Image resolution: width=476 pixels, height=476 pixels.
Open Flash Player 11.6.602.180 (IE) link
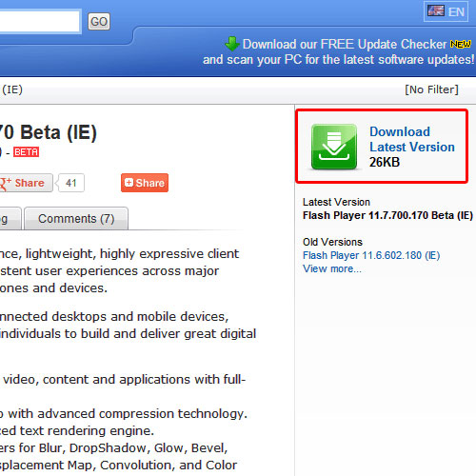click(x=371, y=255)
